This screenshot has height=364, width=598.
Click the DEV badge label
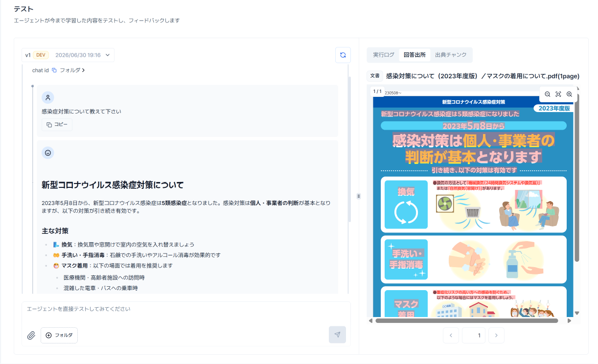tap(41, 55)
